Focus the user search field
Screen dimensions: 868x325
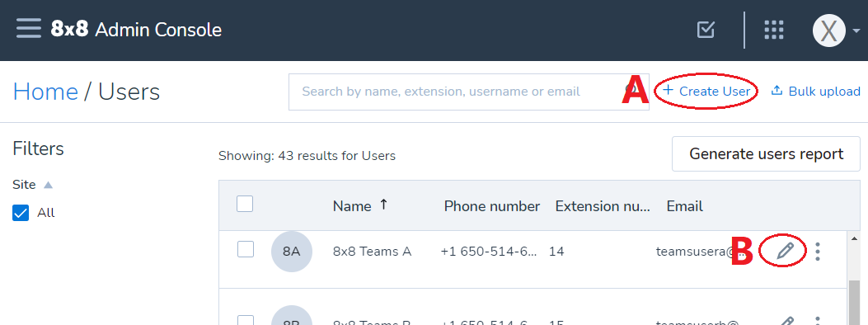[x=459, y=92]
